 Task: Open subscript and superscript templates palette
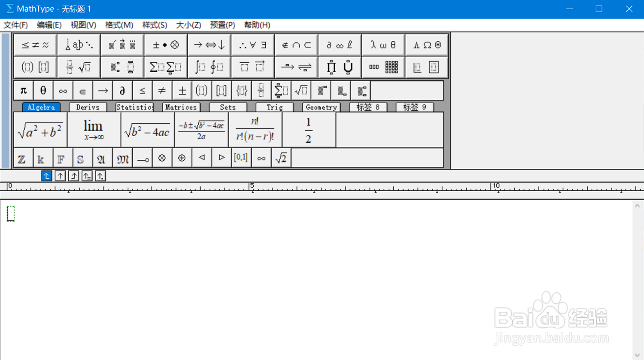click(122, 67)
